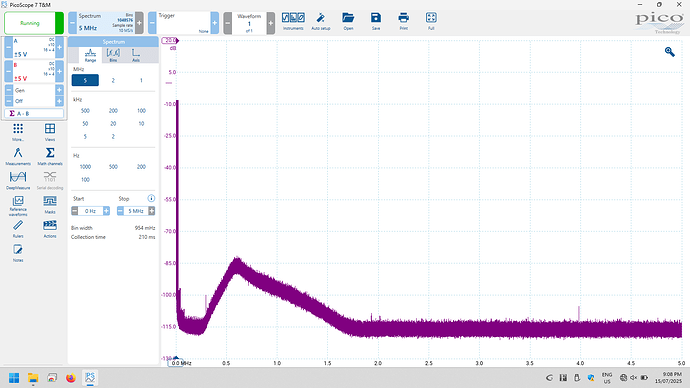
Task: Open Channel B settings
Action: pos(34,71)
